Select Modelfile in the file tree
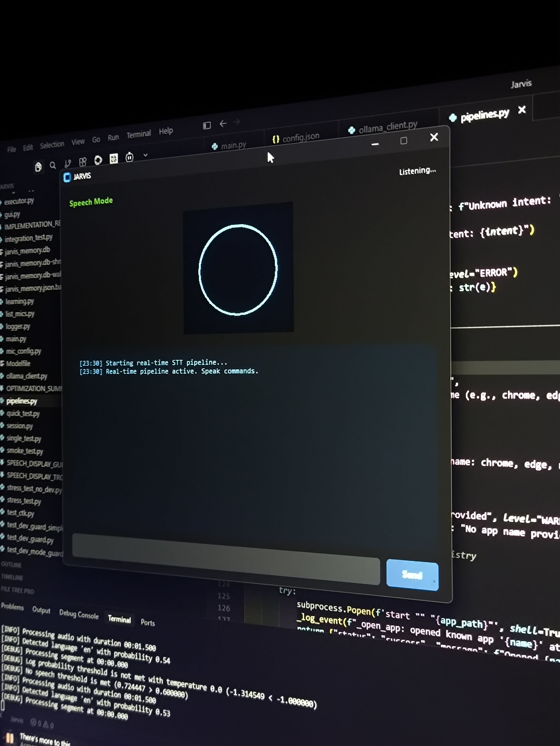The height and width of the screenshot is (746, 560). 18,364
